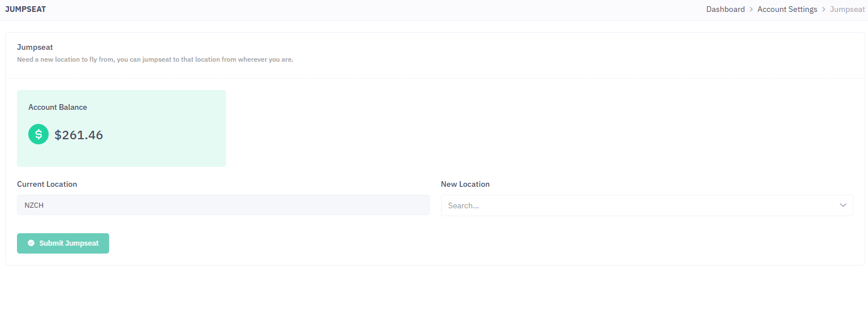Viewport: 868px width, 313px height.
Task: Click the 'Need a new location' description text
Action: pos(155,59)
